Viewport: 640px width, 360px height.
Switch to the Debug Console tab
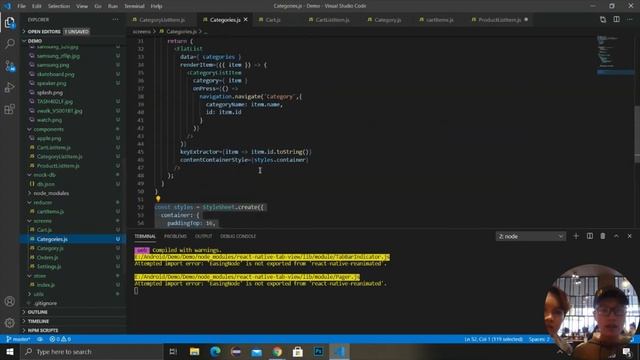coord(238,236)
